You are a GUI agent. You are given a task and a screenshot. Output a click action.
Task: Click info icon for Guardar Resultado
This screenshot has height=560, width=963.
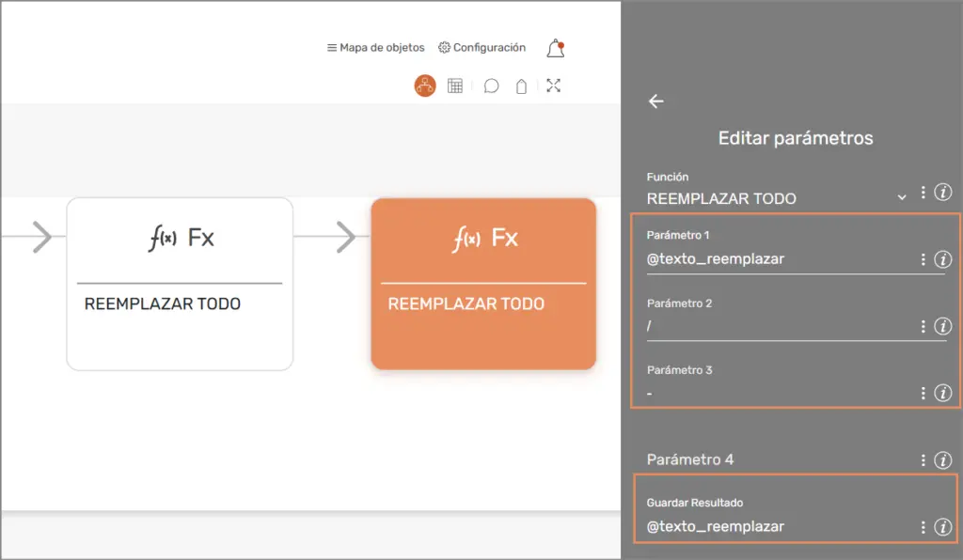pos(943,527)
